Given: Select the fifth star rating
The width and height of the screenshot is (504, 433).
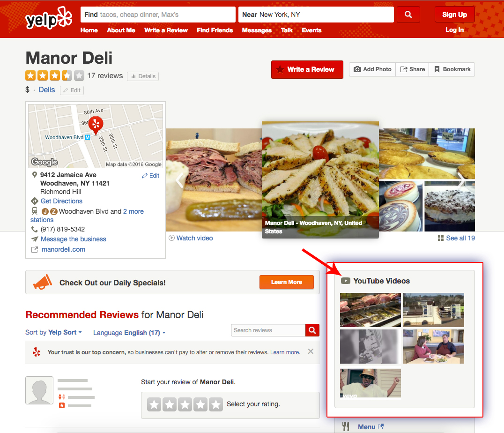Looking at the screenshot, I should pos(215,404).
